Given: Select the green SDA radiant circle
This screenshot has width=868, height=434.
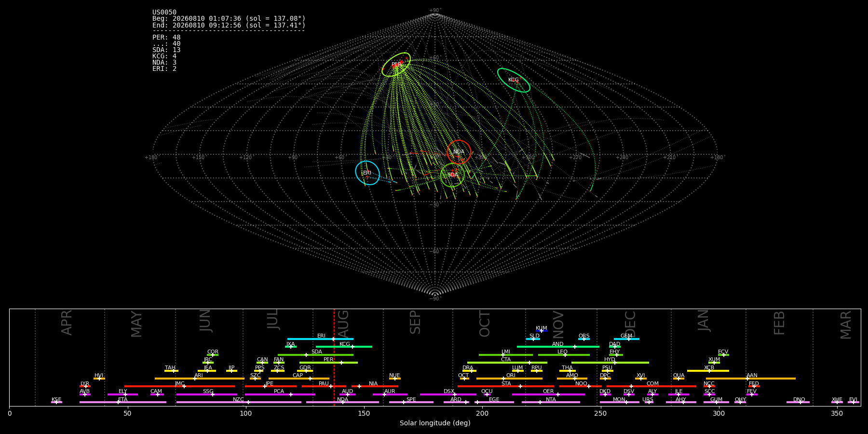Looking at the screenshot, I should [x=452, y=175].
